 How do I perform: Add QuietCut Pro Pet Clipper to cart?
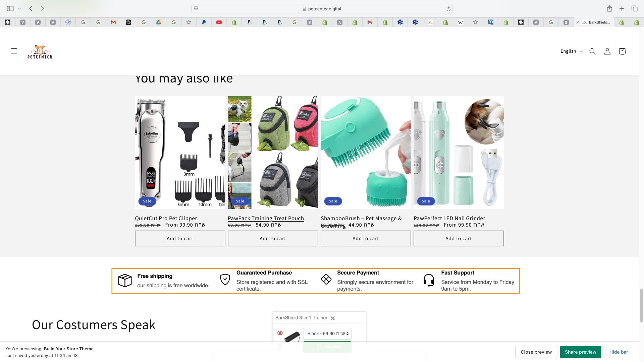click(180, 239)
